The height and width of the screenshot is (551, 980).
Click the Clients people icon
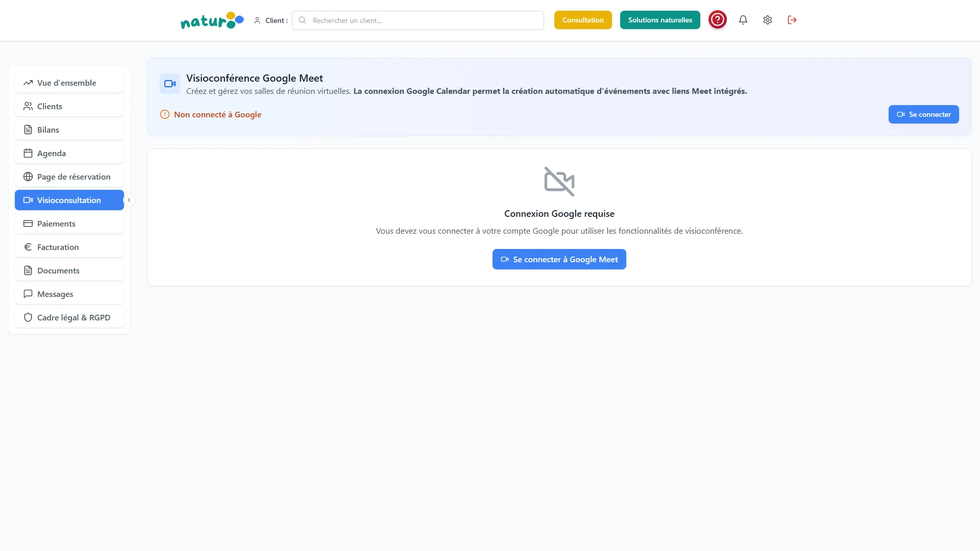click(28, 106)
